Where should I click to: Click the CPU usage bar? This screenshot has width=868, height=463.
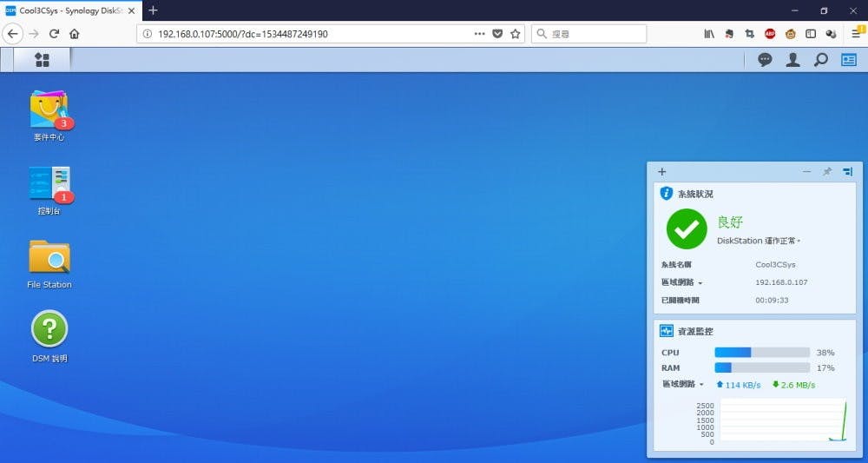(762, 352)
